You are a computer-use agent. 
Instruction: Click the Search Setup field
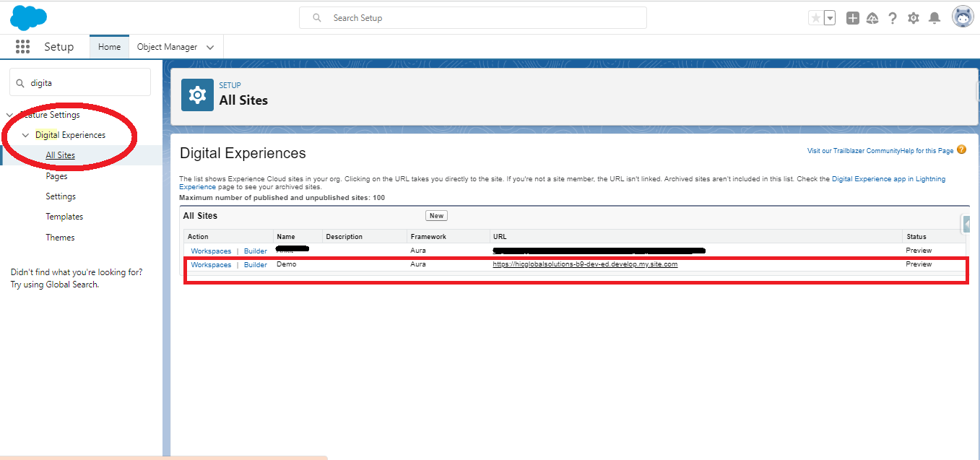[x=473, y=18]
